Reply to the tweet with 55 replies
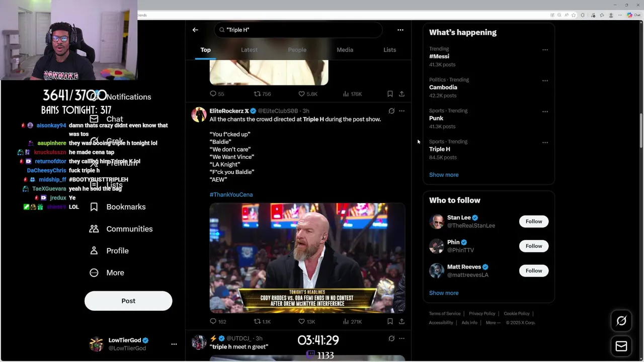The height and width of the screenshot is (362, 644). 217,94
